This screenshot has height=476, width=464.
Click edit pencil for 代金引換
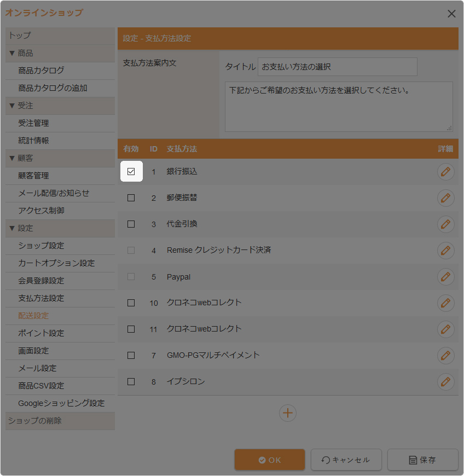pyautogui.click(x=445, y=224)
